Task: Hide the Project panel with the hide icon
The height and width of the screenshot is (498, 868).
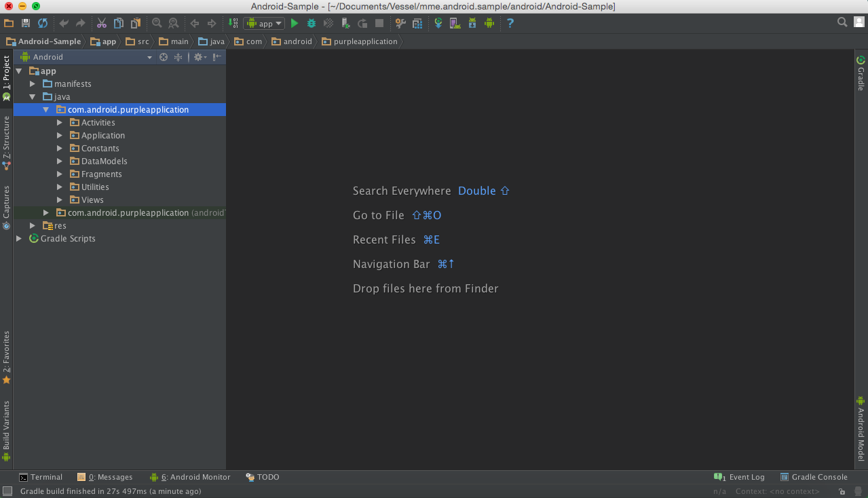Action: 216,57
